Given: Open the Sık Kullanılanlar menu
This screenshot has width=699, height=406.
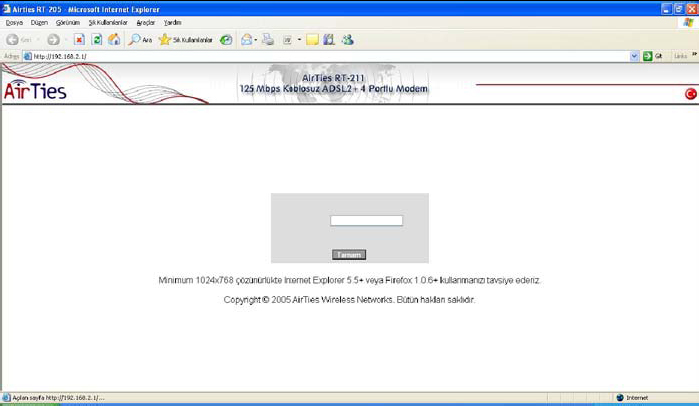Looking at the screenshot, I should 108,22.
